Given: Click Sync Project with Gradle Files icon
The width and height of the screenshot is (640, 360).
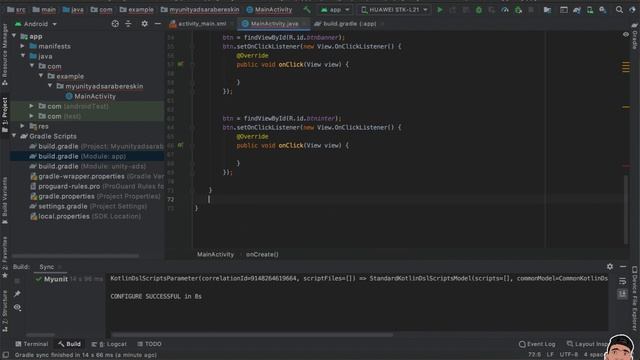Looking at the screenshot, I should [577, 9].
